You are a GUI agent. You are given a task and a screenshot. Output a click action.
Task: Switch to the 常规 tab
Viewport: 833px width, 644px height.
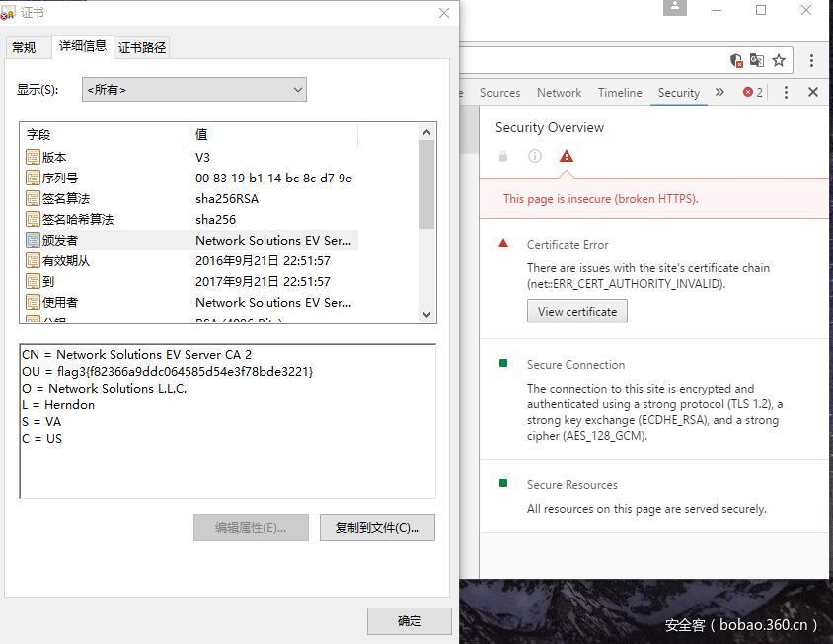(24, 47)
